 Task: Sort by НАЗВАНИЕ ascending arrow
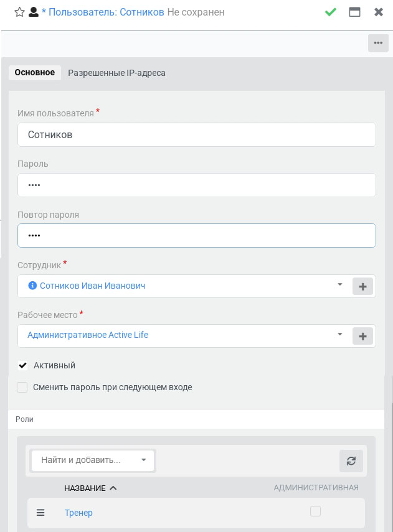[x=113, y=488]
